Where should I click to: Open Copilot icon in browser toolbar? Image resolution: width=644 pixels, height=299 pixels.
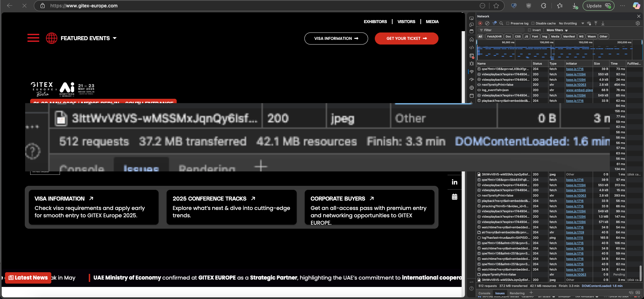pos(636,6)
